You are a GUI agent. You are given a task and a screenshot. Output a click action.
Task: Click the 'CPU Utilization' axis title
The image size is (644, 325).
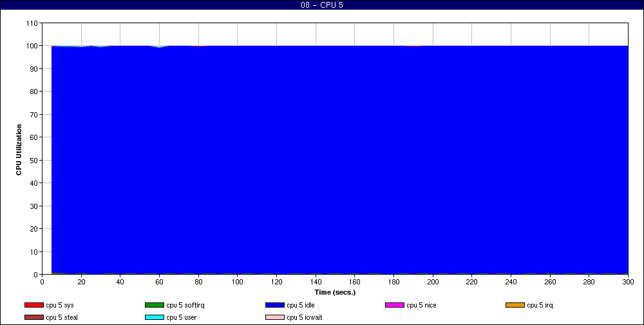(x=19, y=150)
